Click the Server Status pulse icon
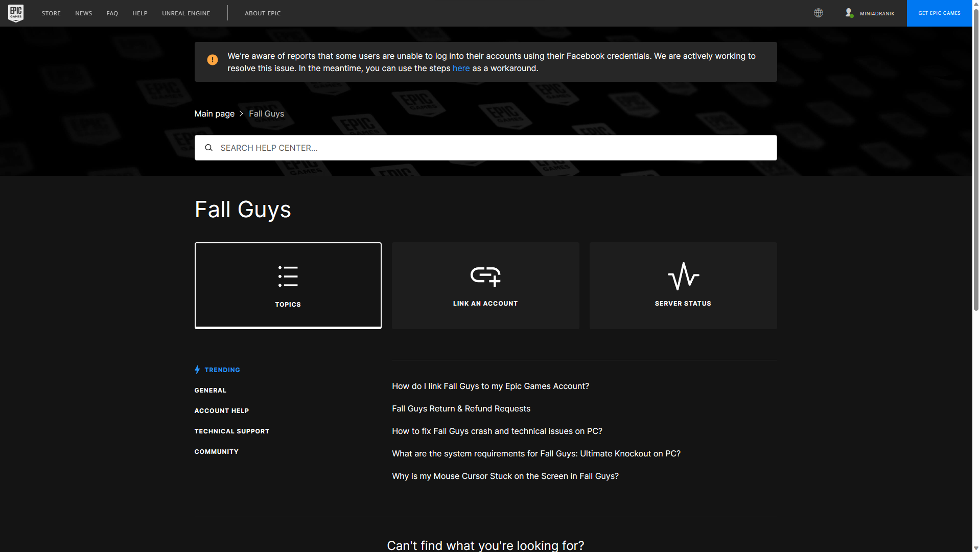Image resolution: width=980 pixels, height=552 pixels. pos(683,276)
